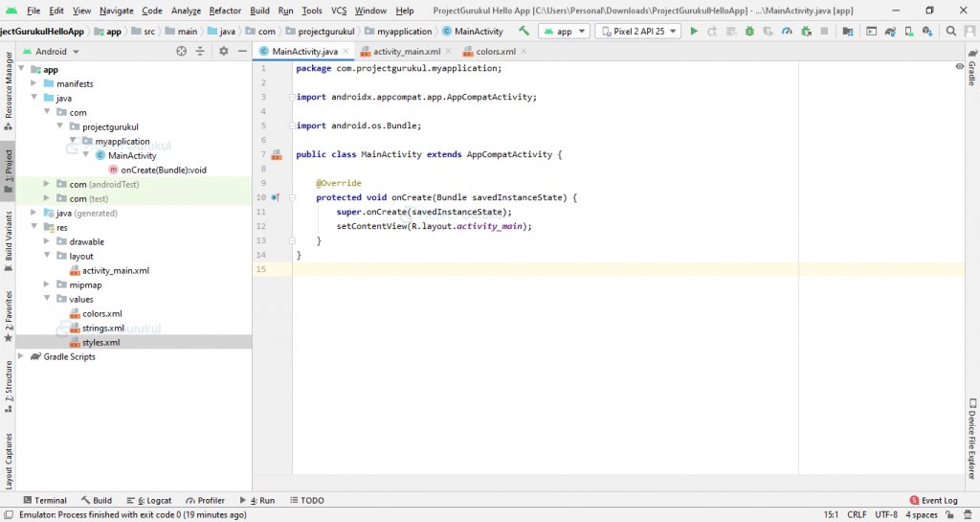Switch to the activity_main.xml editor tab

point(406,52)
